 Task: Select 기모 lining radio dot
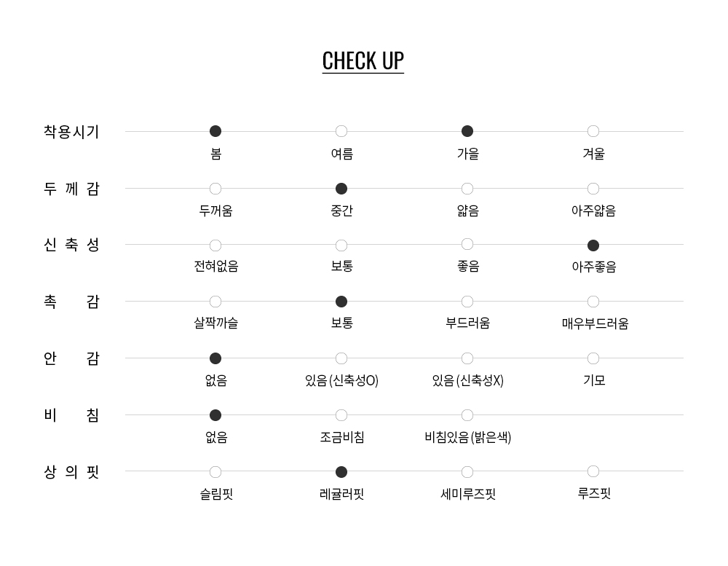593,358
